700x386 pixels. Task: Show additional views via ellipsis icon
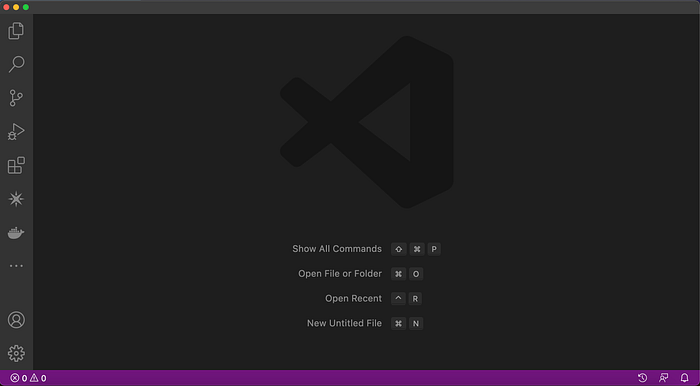coord(16,266)
